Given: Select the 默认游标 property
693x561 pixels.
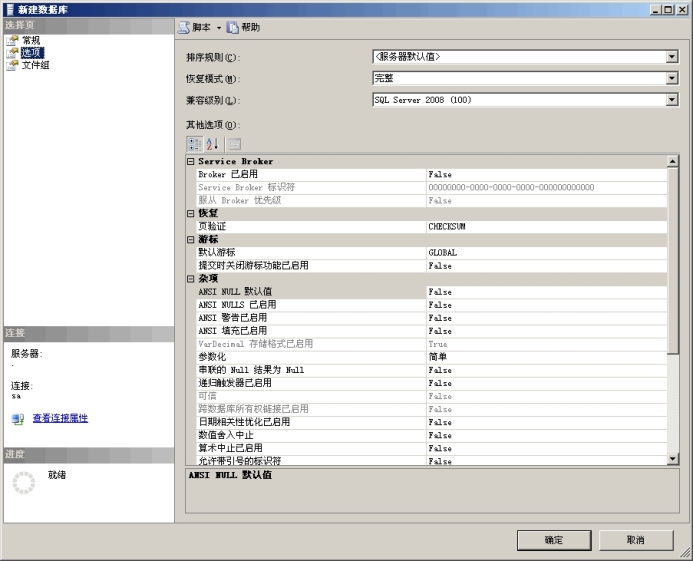Looking at the screenshot, I should tap(311, 252).
